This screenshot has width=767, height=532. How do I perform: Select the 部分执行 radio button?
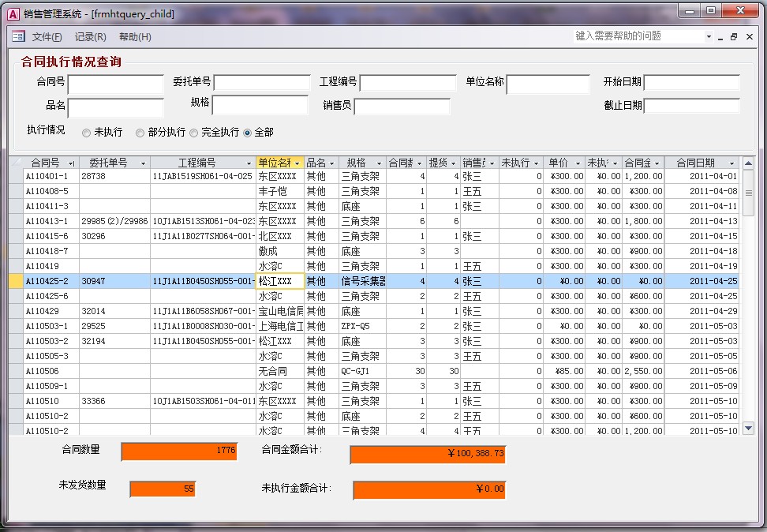[140, 133]
